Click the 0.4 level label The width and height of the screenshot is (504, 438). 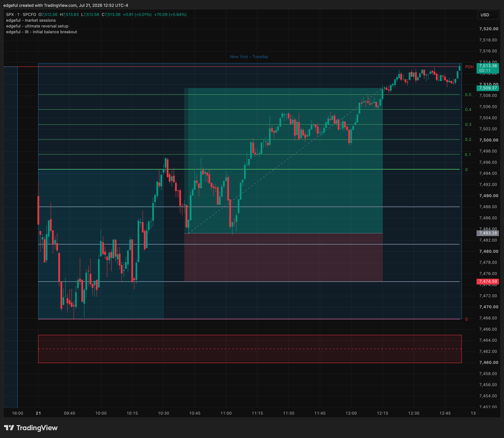coord(468,110)
